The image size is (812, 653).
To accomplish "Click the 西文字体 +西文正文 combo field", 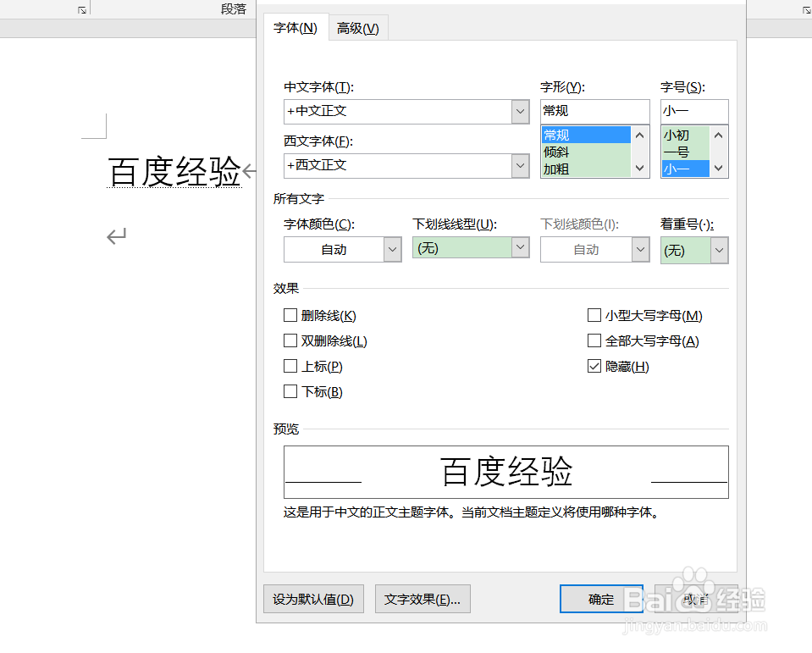I will point(406,166).
